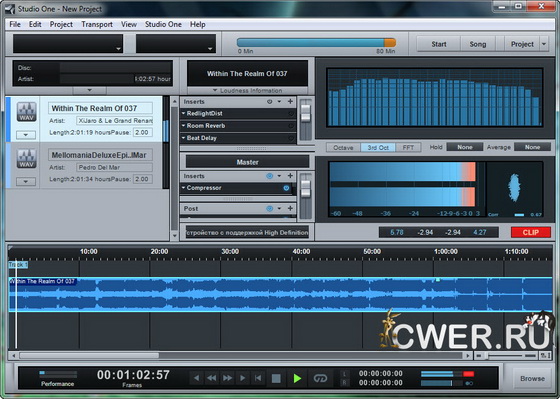Click the red CLIP indicator
This screenshot has height=399, width=560.
click(530, 232)
